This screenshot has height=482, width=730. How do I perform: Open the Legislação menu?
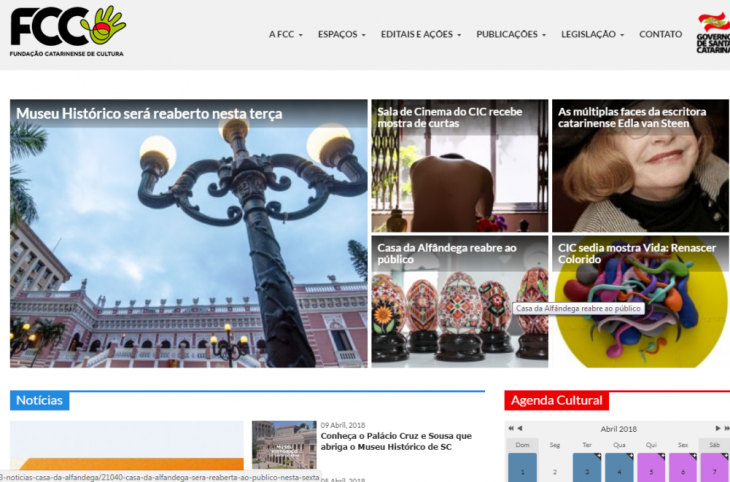[592, 34]
